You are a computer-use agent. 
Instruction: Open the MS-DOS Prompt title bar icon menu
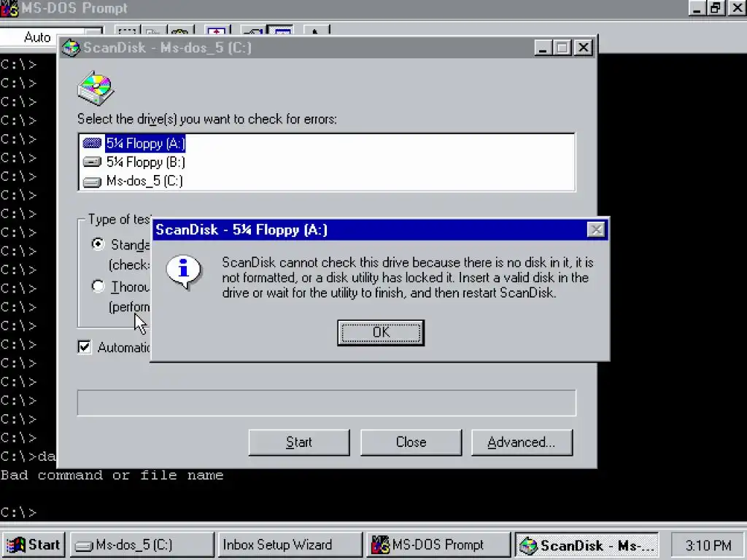click(x=9, y=8)
